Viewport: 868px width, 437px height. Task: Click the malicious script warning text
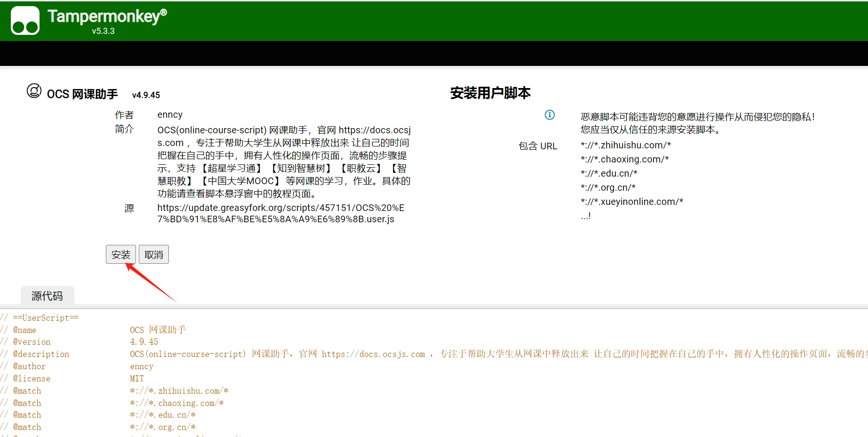pyautogui.click(x=698, y=123)
